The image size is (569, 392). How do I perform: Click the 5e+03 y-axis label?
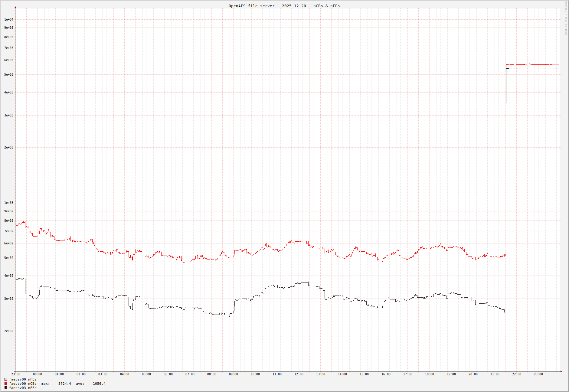[x=8, y=75]
